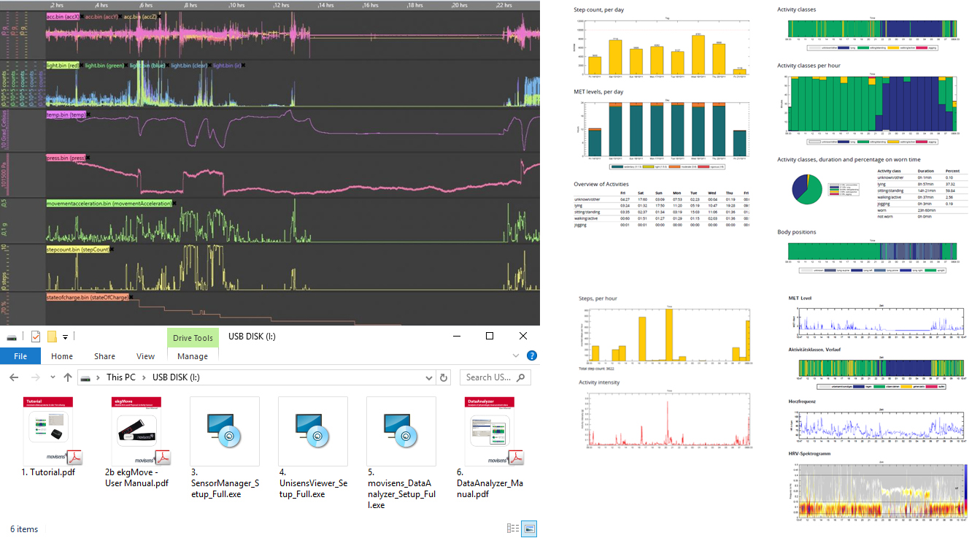Switch to details view layout toggle

513,529
